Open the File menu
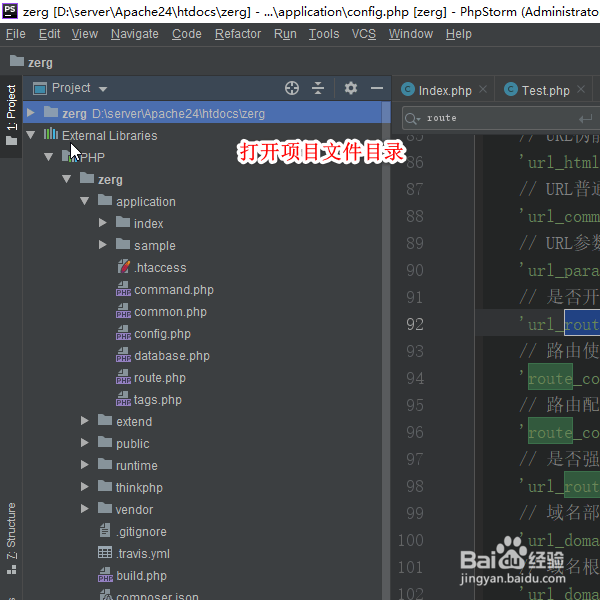 pos(16,34)
